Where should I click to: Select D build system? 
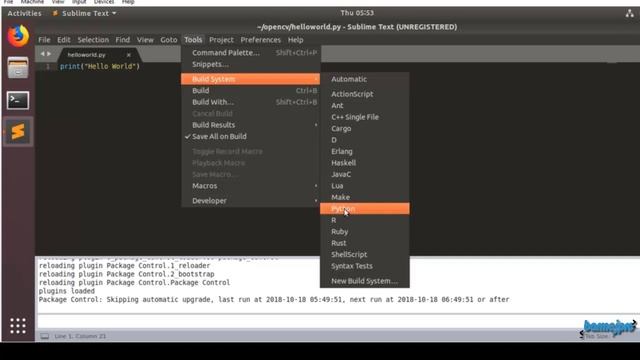point(364,140)
